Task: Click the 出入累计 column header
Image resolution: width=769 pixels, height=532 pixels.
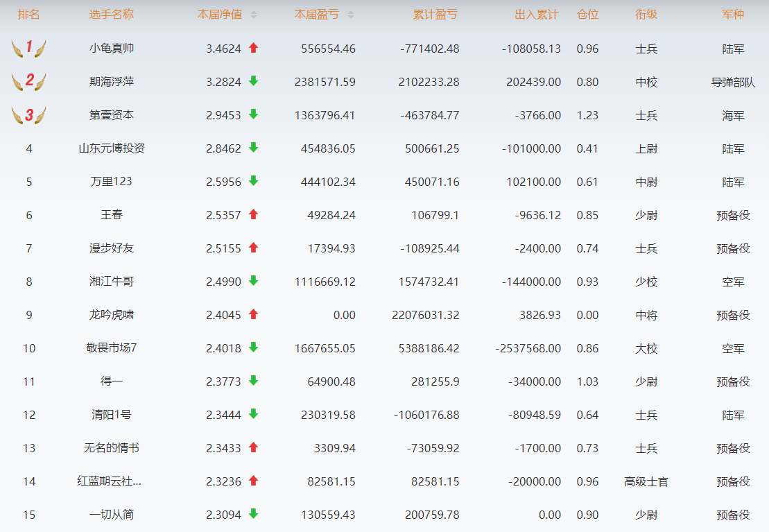Action: coord(537,15)
